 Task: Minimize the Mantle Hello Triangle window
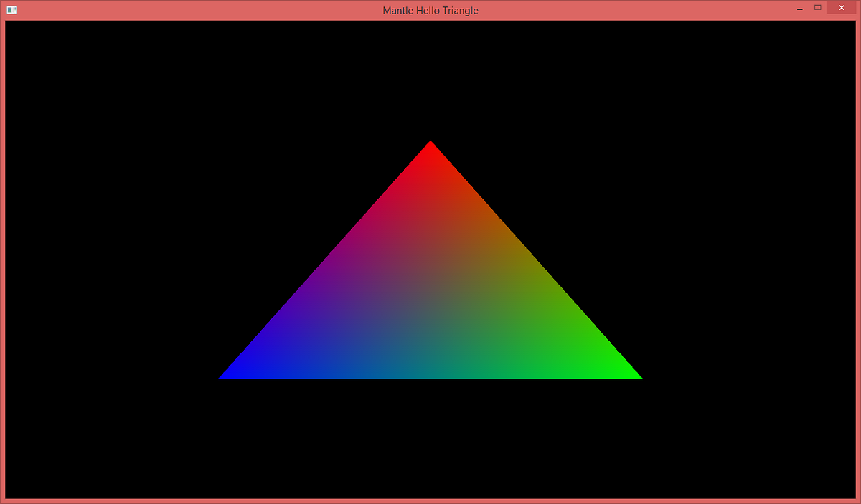[x=799, y=9]
